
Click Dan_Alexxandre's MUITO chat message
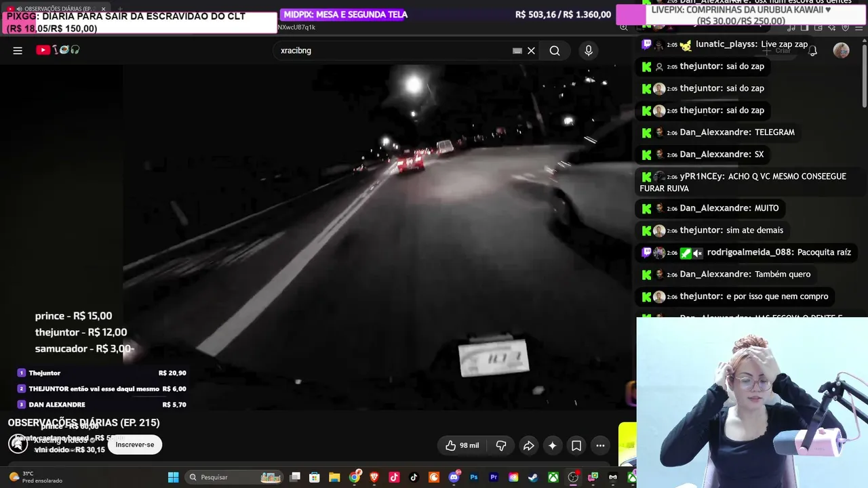click(x=710, y=208)
